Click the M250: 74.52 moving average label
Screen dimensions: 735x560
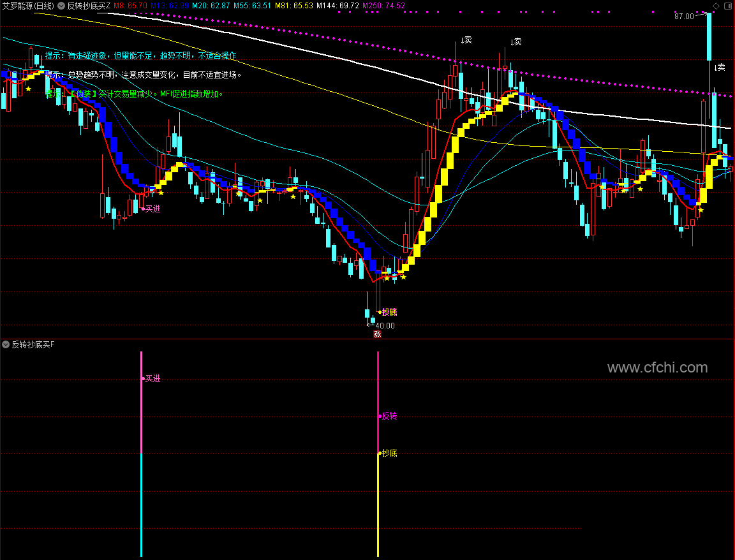384,6
